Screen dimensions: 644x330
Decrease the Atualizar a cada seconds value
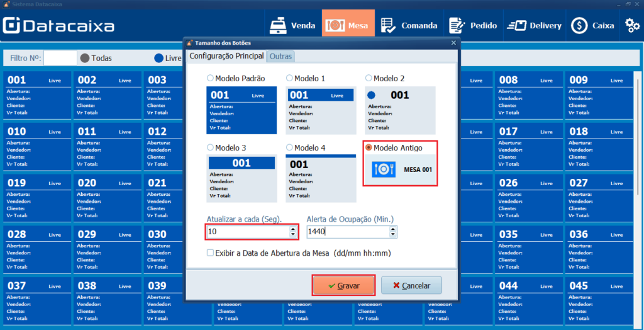(x=293, y=235)
